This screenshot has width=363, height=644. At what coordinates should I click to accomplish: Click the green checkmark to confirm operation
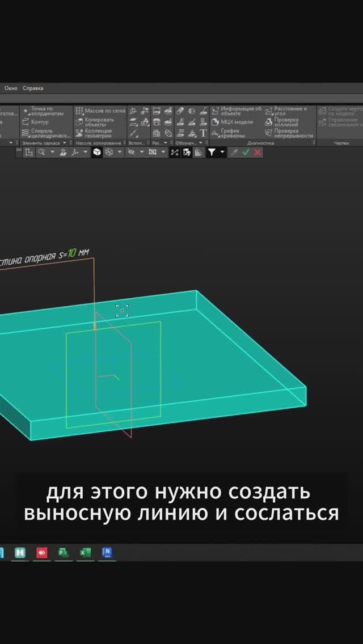point(246,152)
